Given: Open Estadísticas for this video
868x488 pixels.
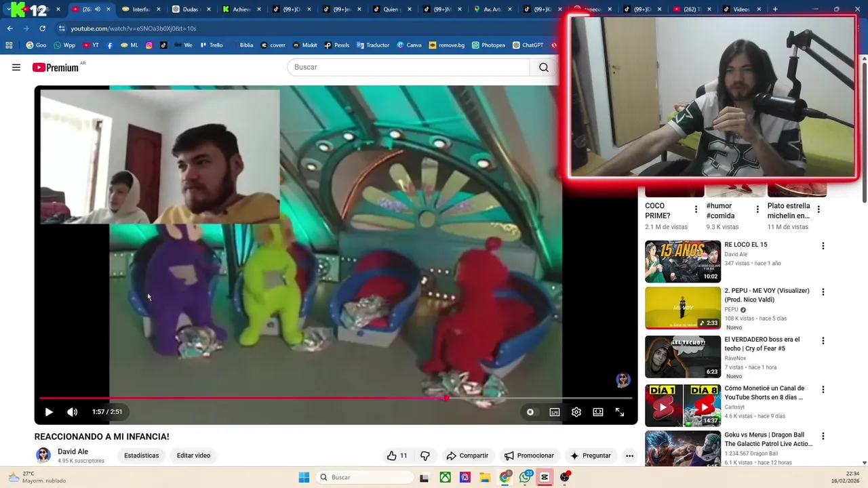Looking at the screenshot, I should click(141, 455).
